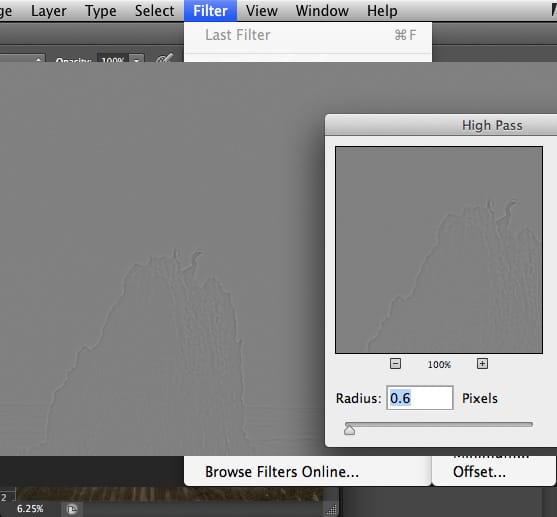
Task: Click the window resize grip corner
Action: click(332, 510)
